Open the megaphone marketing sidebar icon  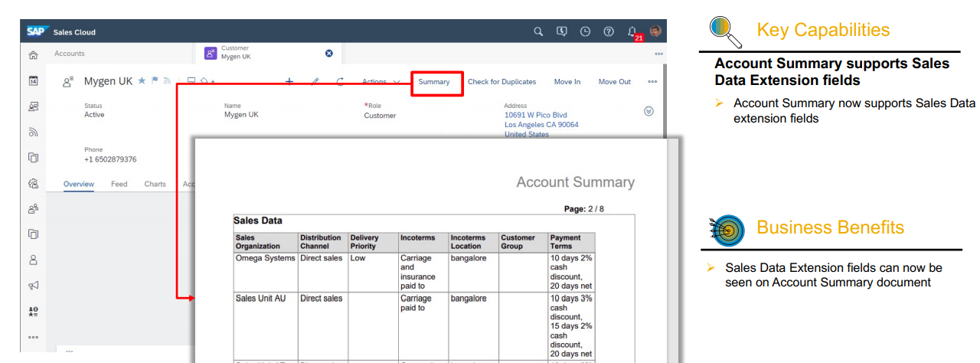33,286
